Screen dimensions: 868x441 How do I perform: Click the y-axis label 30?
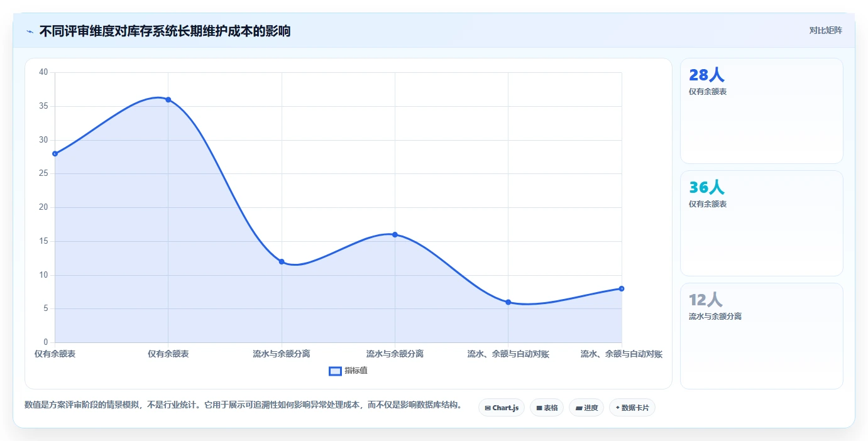pos(43,139)
